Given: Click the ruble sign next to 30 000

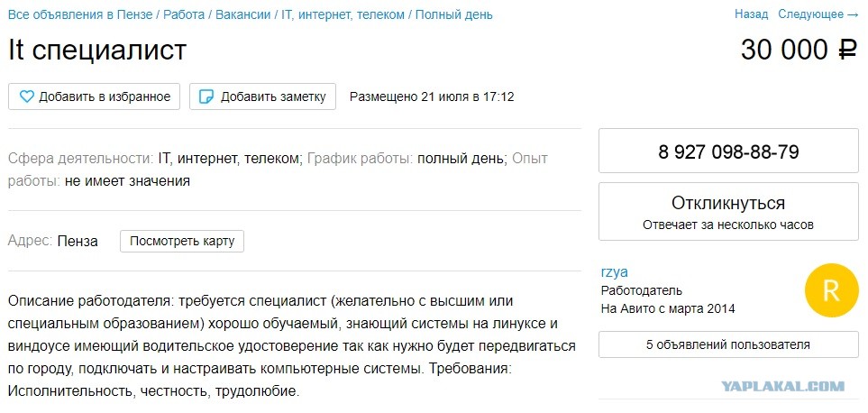Looking at the screenshot, I should click(x=846, y=50).
